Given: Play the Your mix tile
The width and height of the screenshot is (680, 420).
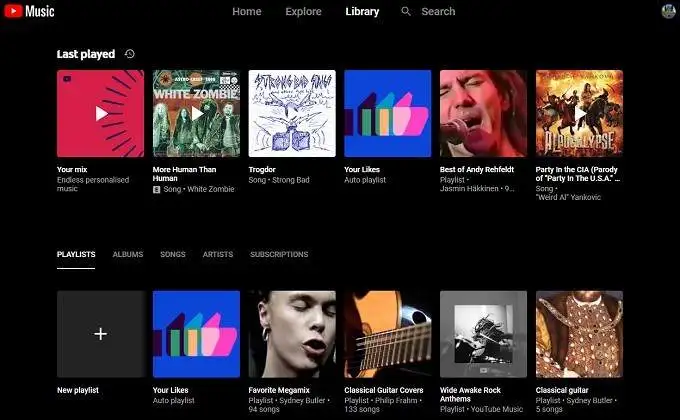Looking at the screenshot, I should click(100, 113).
